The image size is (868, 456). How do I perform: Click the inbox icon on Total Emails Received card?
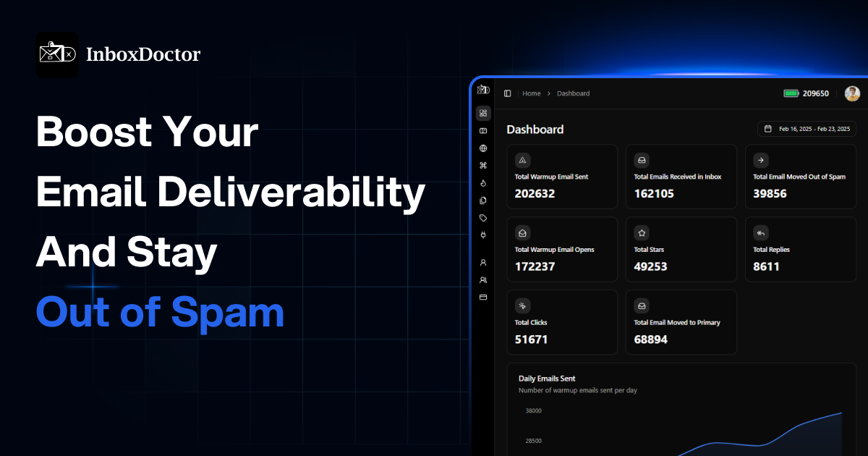tap(642, 160)
